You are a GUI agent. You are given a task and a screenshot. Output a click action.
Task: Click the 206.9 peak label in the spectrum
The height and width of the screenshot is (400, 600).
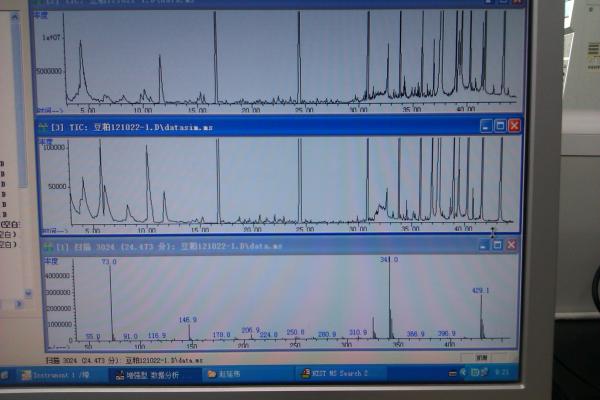(251, 330)
